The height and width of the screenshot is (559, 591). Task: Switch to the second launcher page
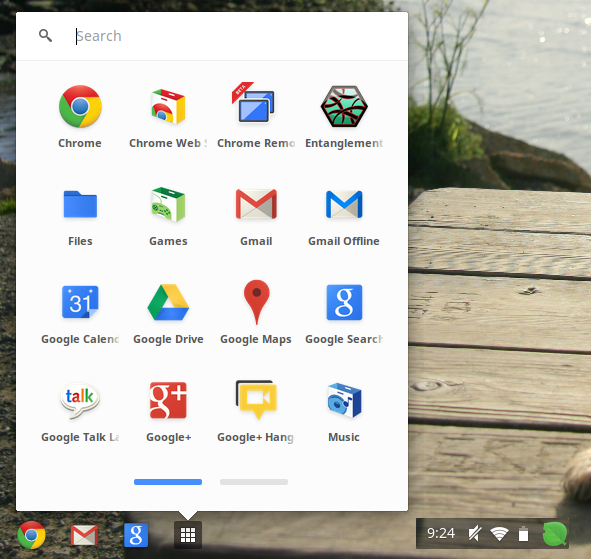[x=254, y=482]
